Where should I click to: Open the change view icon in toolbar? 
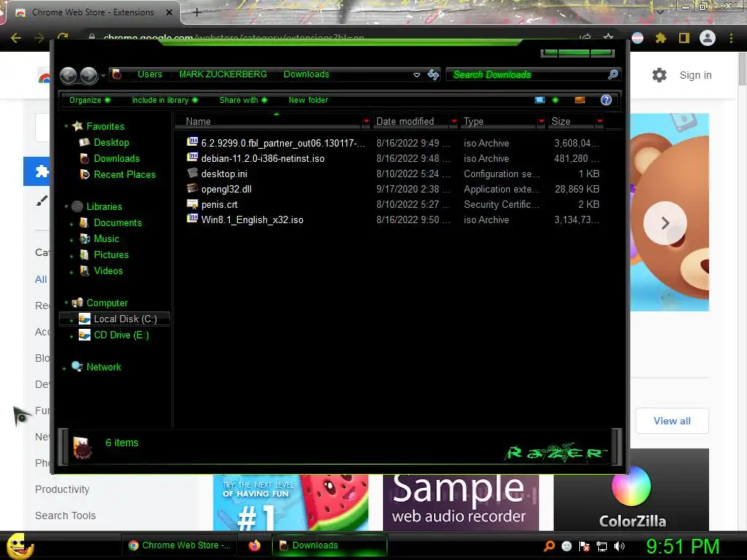coord(540,100)
